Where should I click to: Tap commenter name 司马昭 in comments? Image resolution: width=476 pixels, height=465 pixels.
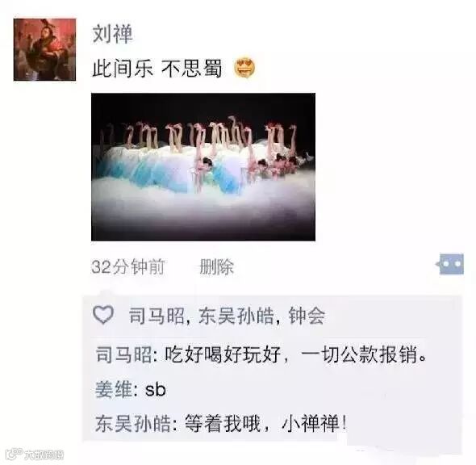(124, 354)
